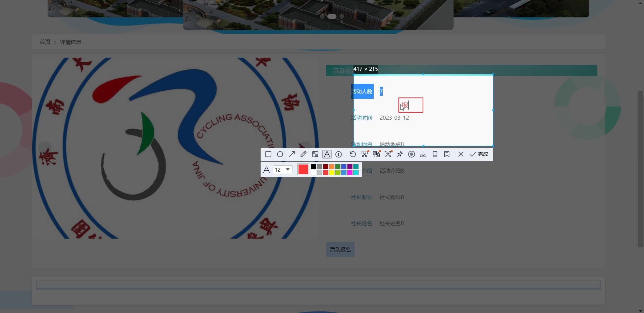Choose the magenta color swatch
Screen dimensions: 644x313
pos(350,173)
